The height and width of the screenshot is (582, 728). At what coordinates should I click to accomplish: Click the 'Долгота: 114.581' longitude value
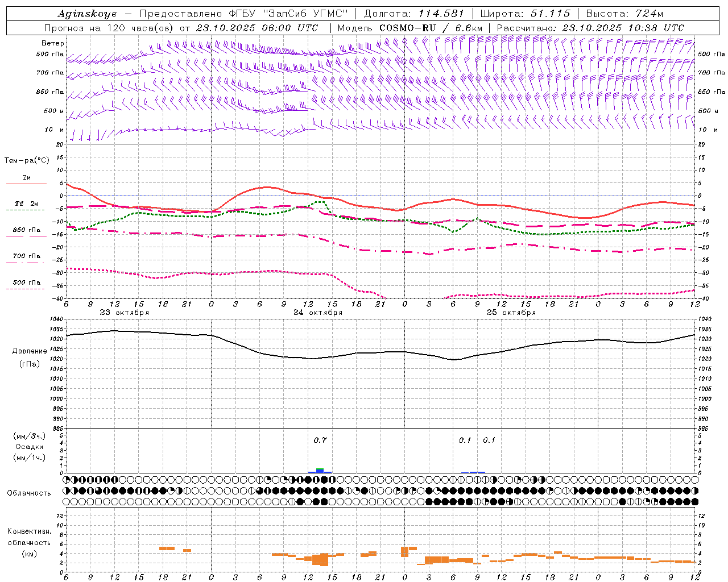pyautogui.click(x=414, y=14)
